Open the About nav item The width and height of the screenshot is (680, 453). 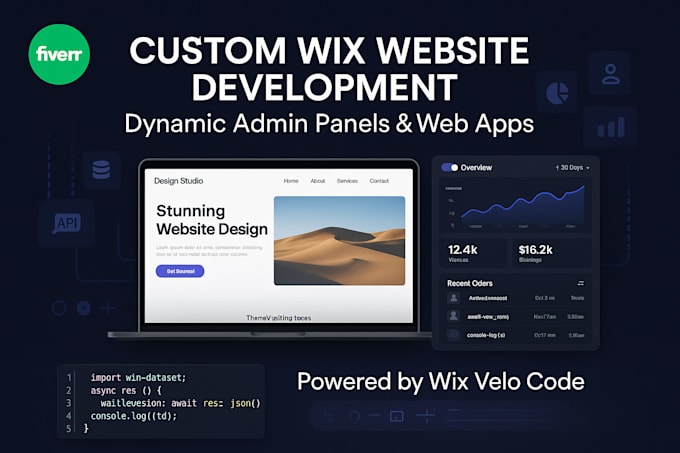click(317, 181)
